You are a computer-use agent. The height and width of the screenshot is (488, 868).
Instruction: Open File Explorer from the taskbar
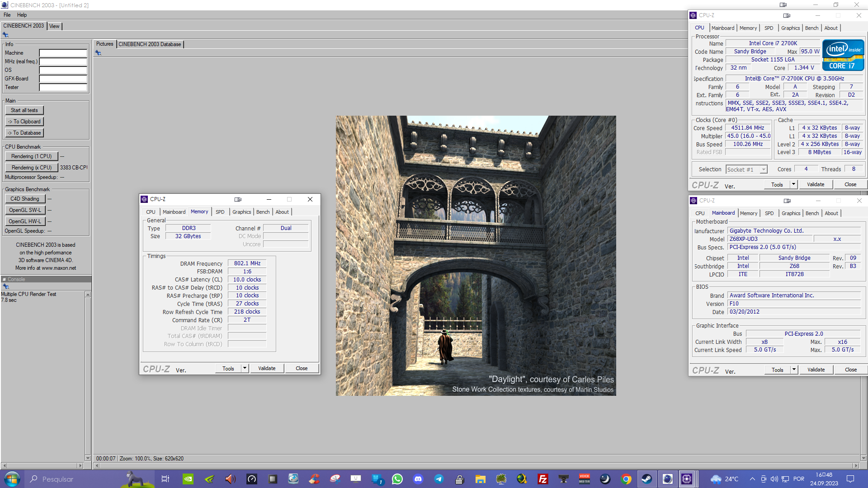tap(480, 479)
